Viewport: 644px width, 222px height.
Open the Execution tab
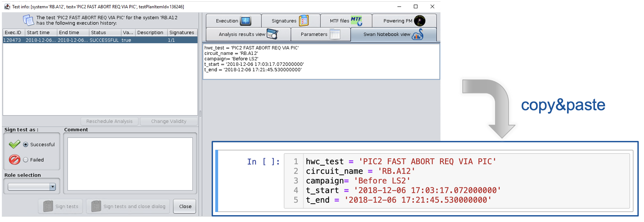pos(234,21)
